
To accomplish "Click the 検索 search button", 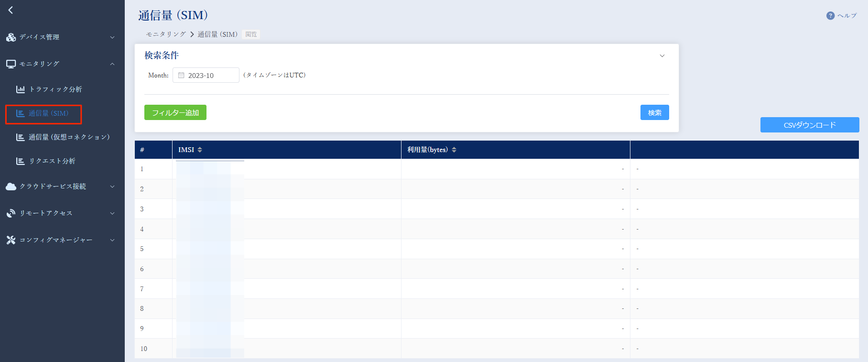I will pos(655,112).
